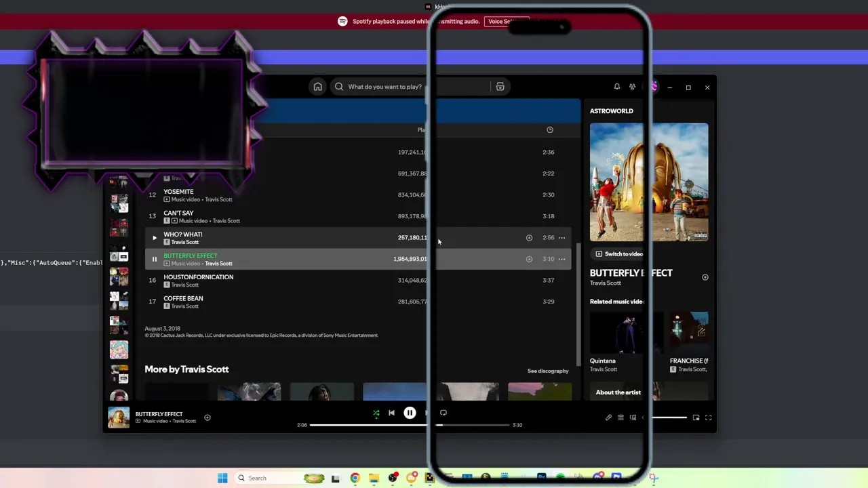This screenshot has width=868, height=488.
Task: Open the Snipping Tool taskbar icon
Action: 652,478
